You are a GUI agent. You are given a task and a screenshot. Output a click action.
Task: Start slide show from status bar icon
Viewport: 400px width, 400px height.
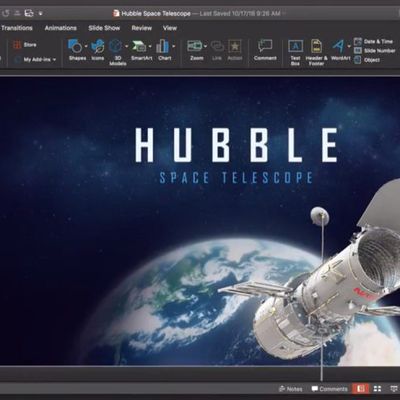[394, 389]
